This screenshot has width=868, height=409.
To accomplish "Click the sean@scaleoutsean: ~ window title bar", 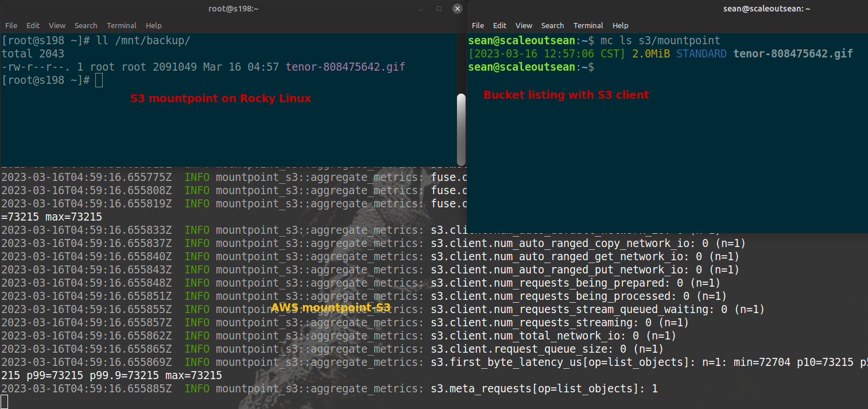I will pos(668,9).
